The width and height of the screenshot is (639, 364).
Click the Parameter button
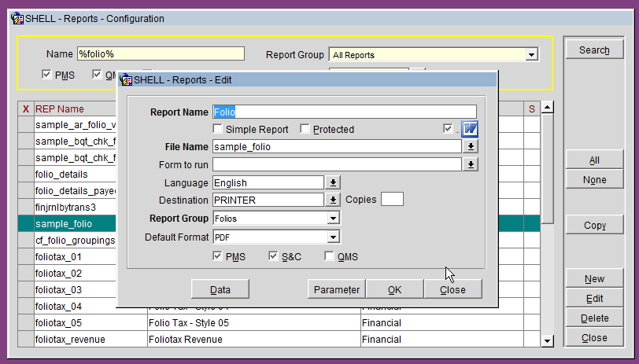(x=336, y=289)
